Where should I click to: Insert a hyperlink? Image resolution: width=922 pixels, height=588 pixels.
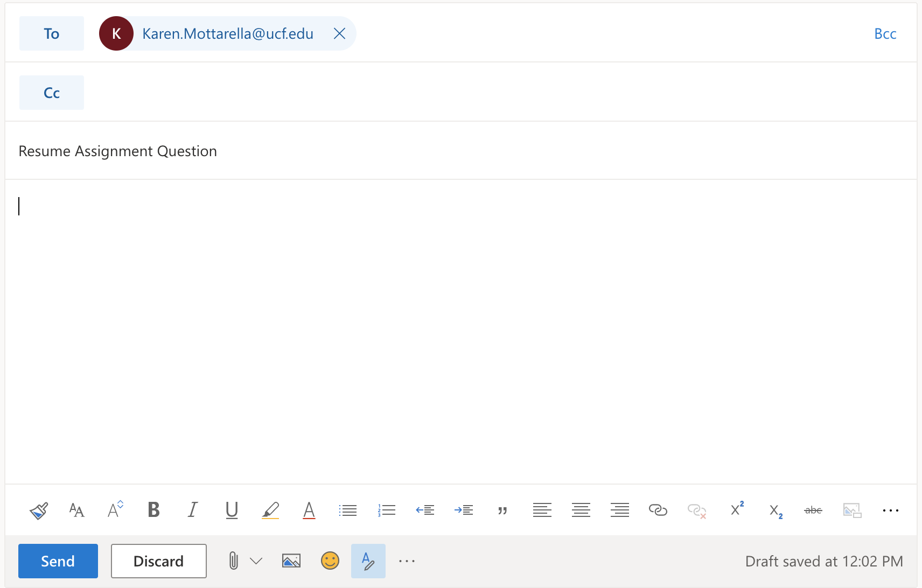[658, 510]
